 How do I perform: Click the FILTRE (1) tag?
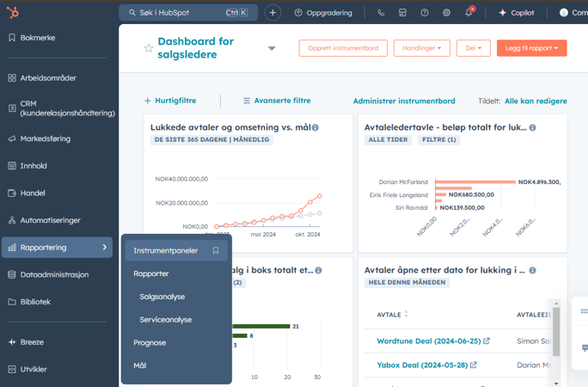point(439,139)
